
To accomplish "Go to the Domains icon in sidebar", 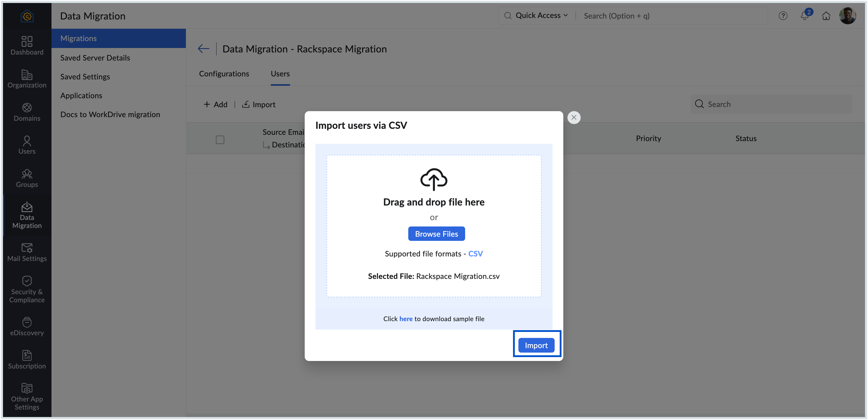I will point(27,112).
